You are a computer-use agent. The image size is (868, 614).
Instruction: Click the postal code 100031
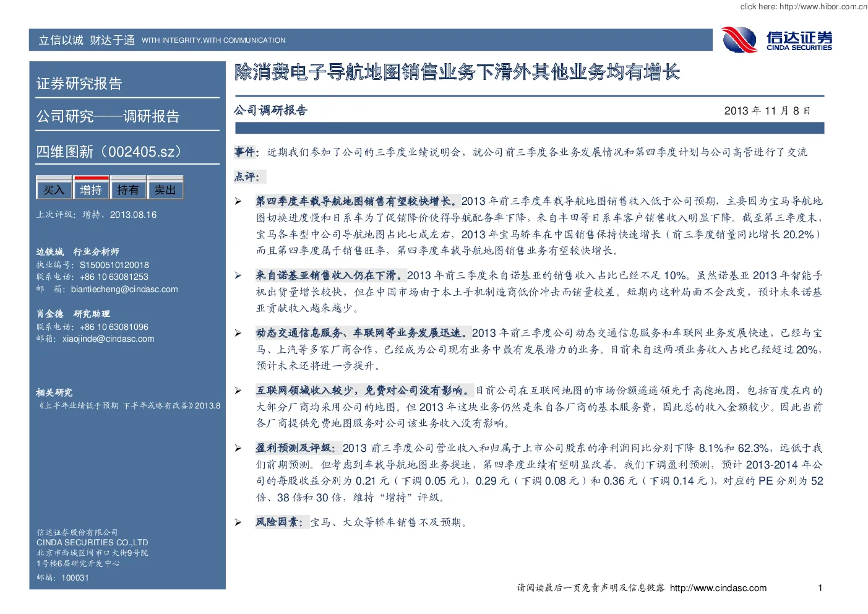(x=75, y=577)
